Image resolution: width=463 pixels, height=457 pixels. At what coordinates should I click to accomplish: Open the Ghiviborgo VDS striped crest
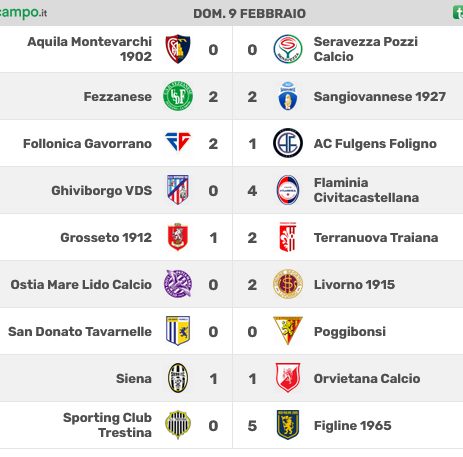coord(178,190)
